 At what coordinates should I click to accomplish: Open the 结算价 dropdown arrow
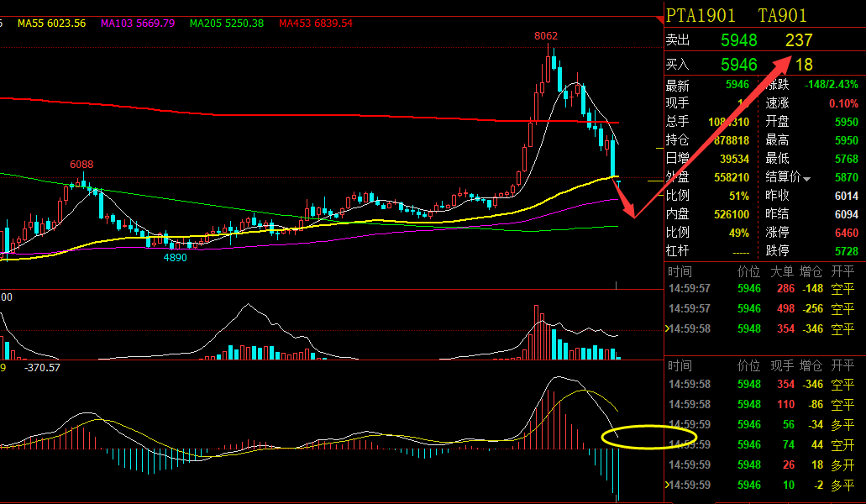tap(807, 178)
